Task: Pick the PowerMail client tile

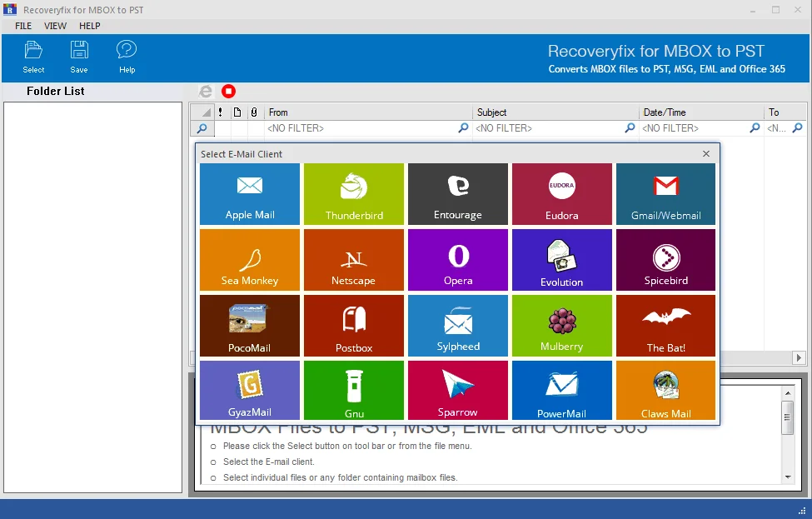Action: (x=562, y=391)
